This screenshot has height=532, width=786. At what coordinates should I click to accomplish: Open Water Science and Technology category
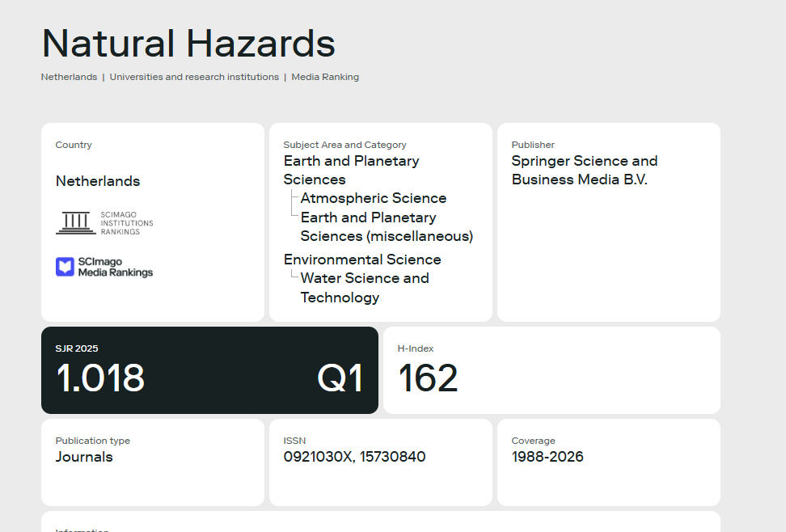[x=365, y=288]
